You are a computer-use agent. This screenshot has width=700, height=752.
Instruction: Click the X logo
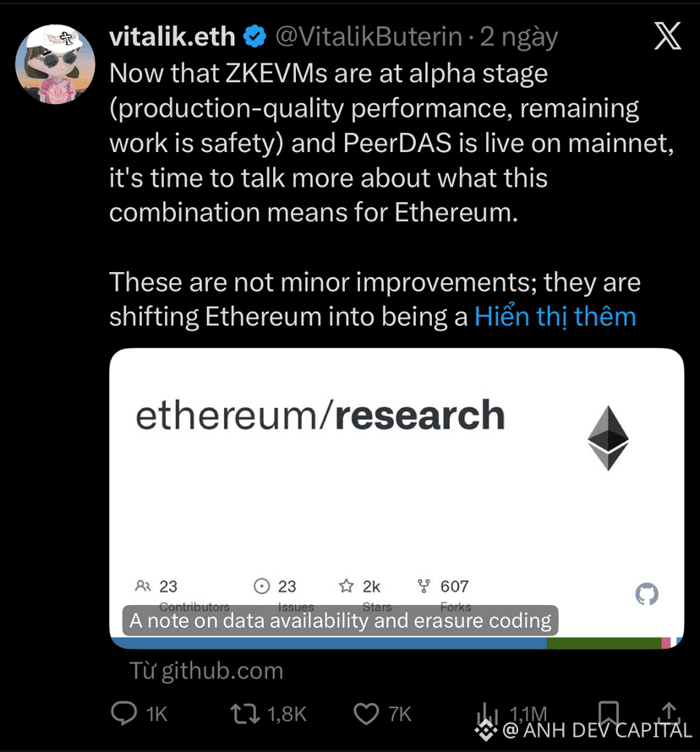coord(667,36)
